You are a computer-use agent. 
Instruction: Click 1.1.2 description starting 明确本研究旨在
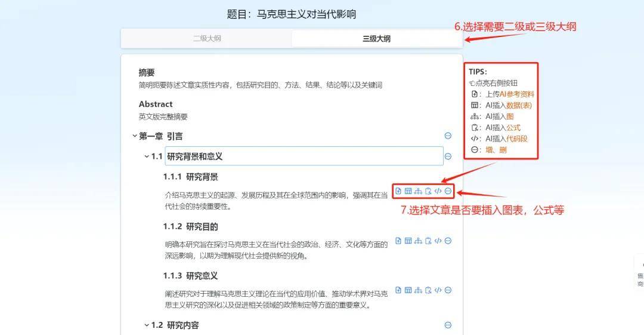[x=276, y=250]
